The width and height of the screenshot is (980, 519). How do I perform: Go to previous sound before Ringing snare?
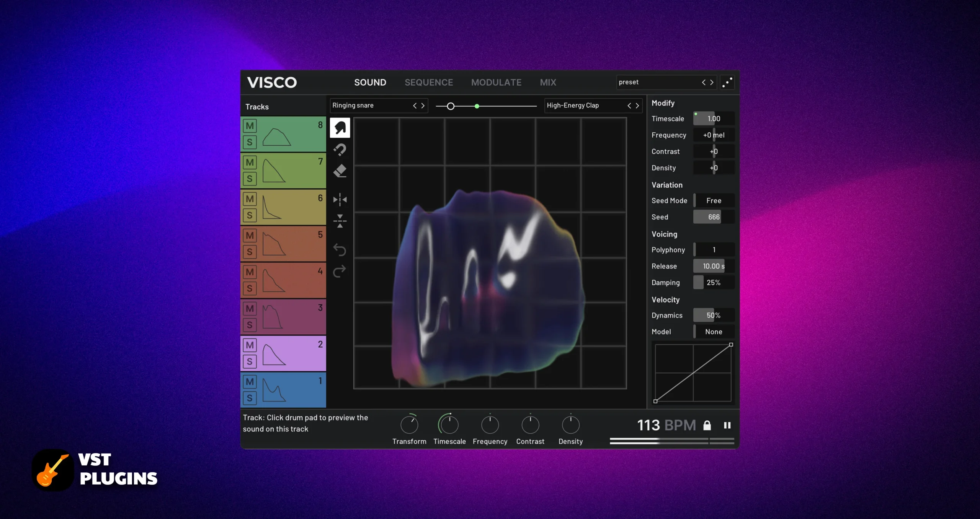[415, 106]
